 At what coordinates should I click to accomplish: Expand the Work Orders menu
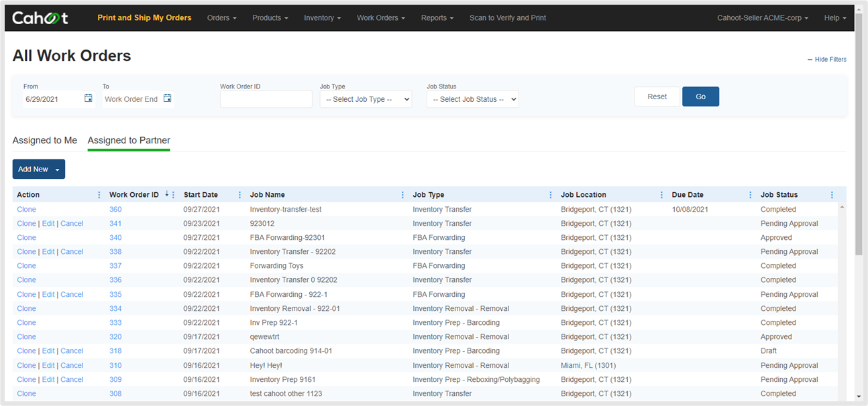pyautogui.click(x=381, y=18)
